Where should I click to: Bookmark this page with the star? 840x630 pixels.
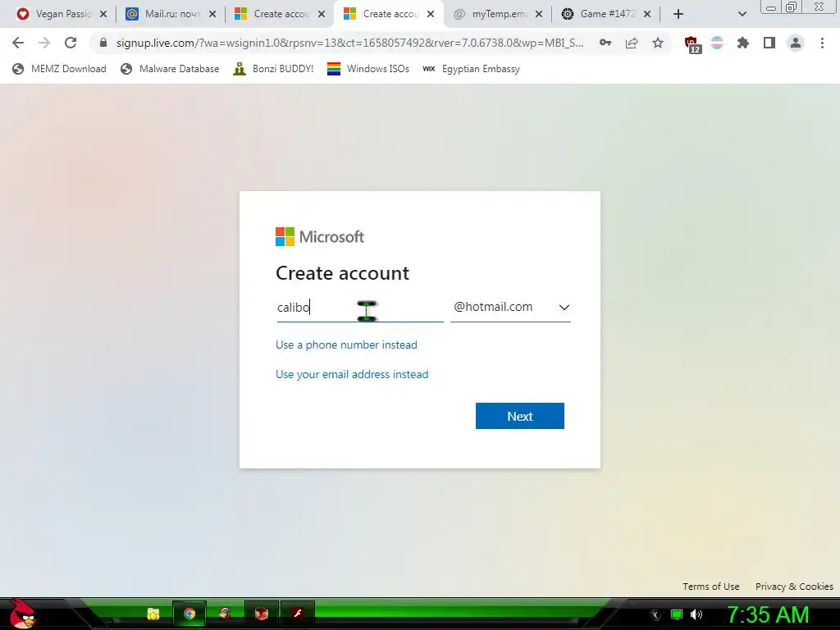[658, 43]
